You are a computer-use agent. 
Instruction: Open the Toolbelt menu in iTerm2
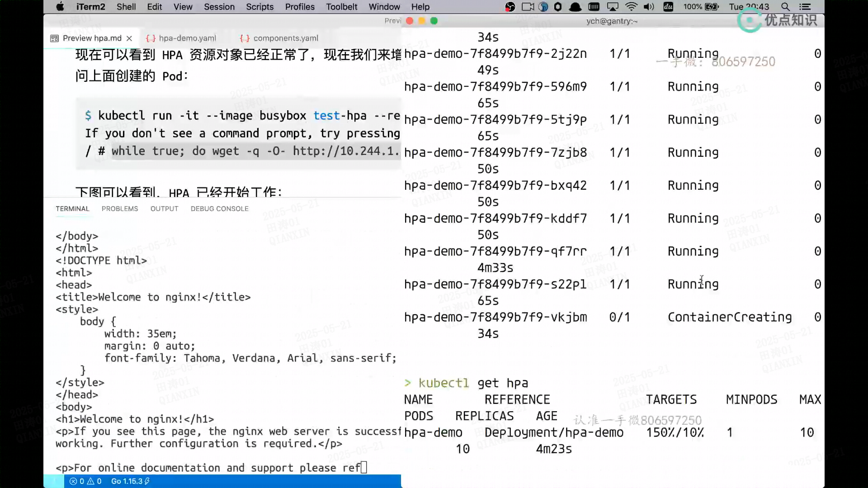[341, 7]
